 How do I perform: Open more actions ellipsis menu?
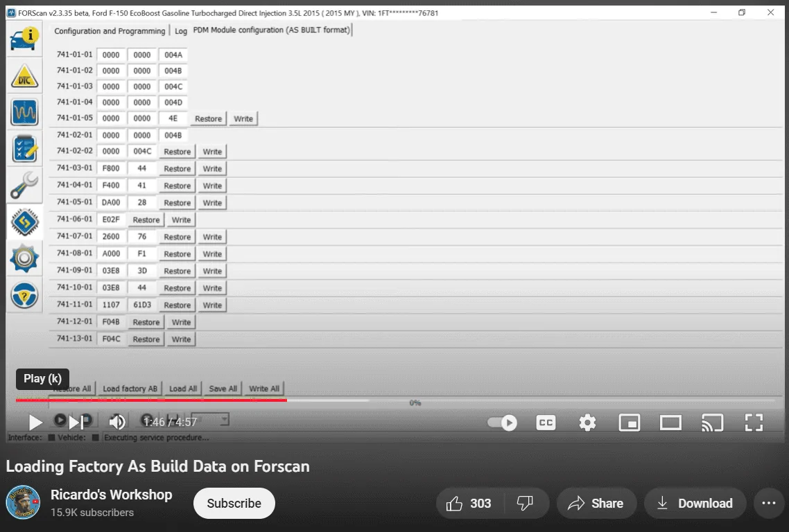(x=769, y=504)
